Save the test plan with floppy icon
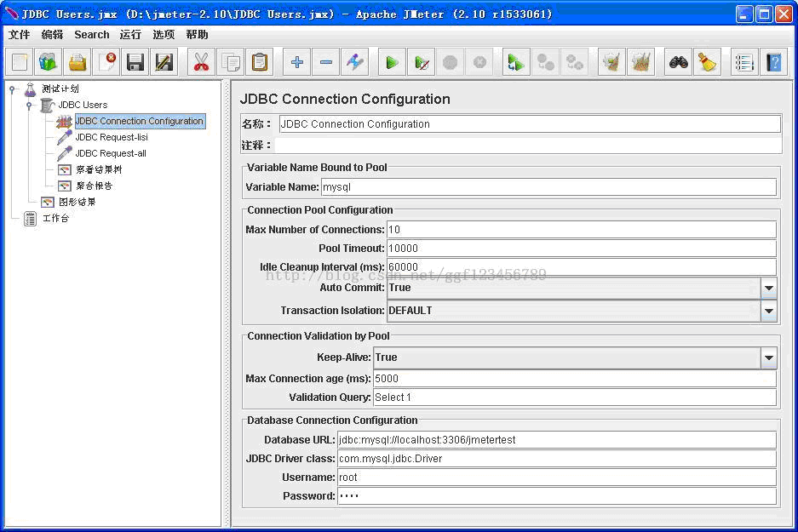The height and width of the screenshot is (532, 798). 135,62
